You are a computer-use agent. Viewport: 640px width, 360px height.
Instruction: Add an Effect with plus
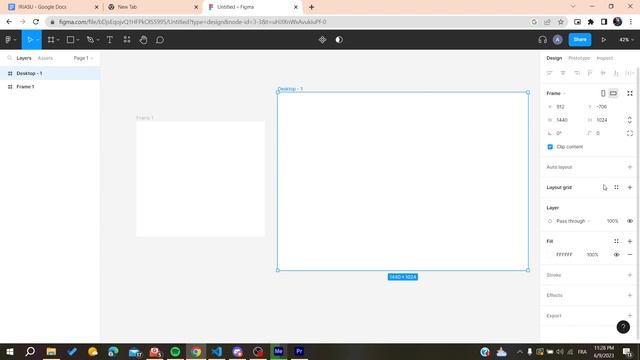click(630, 295)
